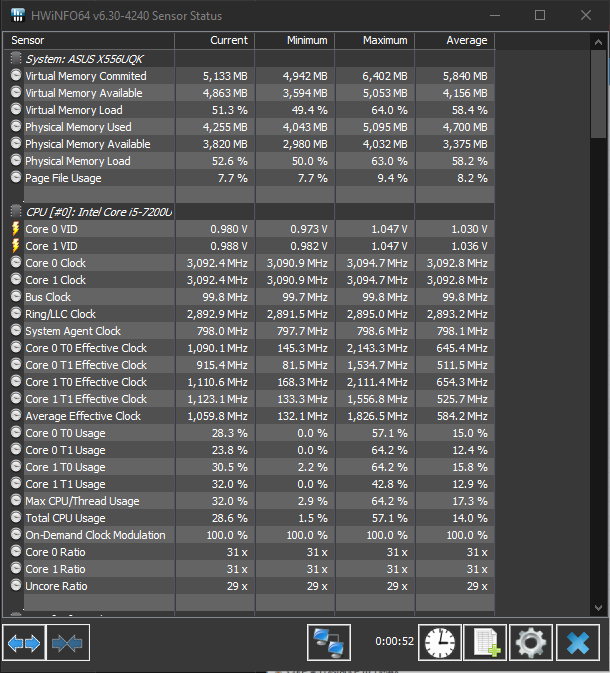Open sensor settings gear icon
610x673 pixels.
(x=531, y=643)
